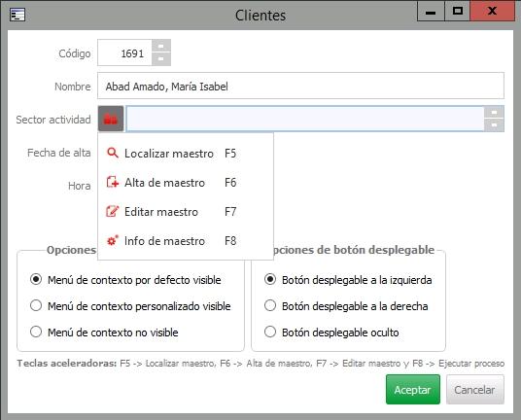This screenshot has width=521, height=420.
Task: Click the red binoculars dropdown button
Action: 111,119
